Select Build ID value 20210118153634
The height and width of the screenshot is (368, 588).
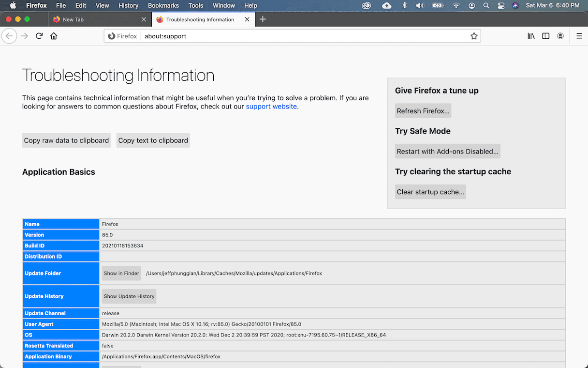click(122, 245)
